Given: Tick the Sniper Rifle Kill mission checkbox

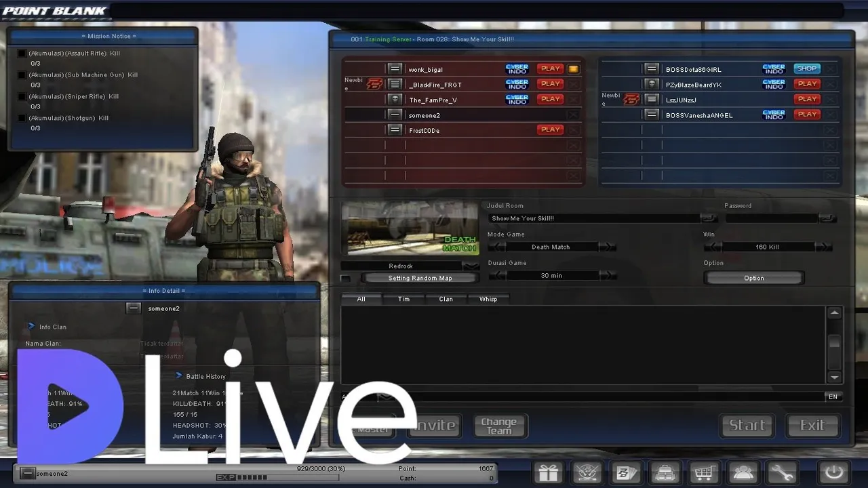Looking at the screenshot, I should coord(22,97).
